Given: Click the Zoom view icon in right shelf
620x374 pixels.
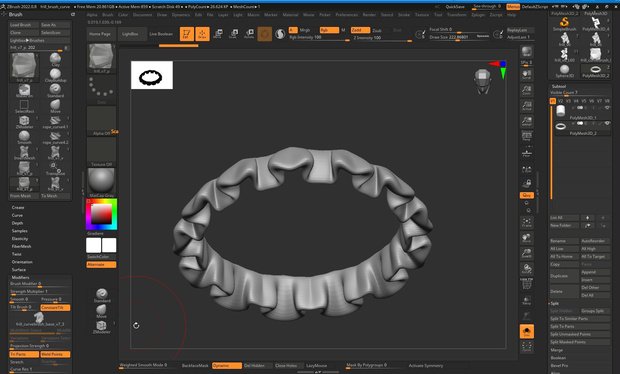Looking at the screenshot, I should pyautogui.click(x=526, y=91).
